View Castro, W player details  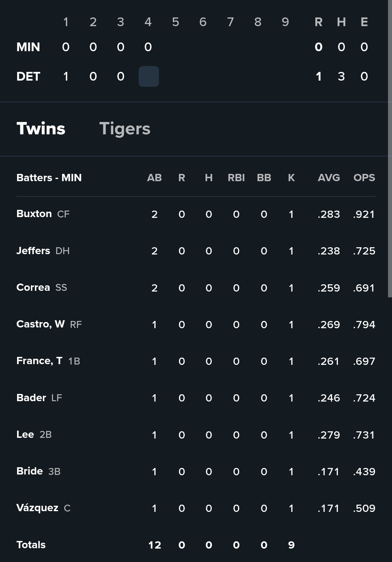tap(41, 324)
